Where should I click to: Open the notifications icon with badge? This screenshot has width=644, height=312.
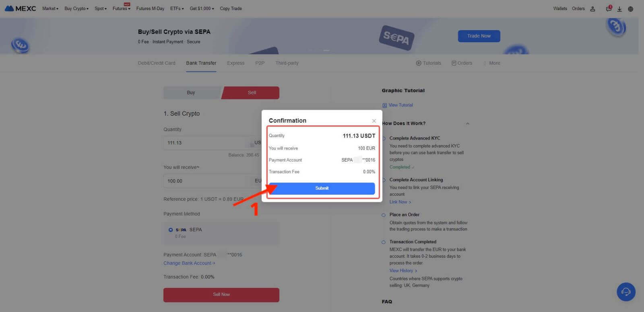click(x=609, y=8)
